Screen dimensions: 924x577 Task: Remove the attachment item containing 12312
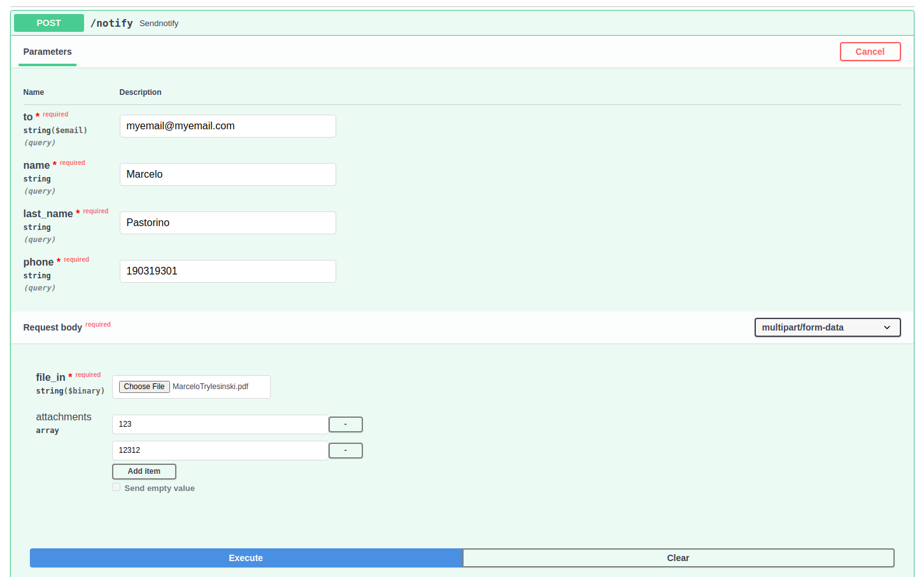click(345, 450)
